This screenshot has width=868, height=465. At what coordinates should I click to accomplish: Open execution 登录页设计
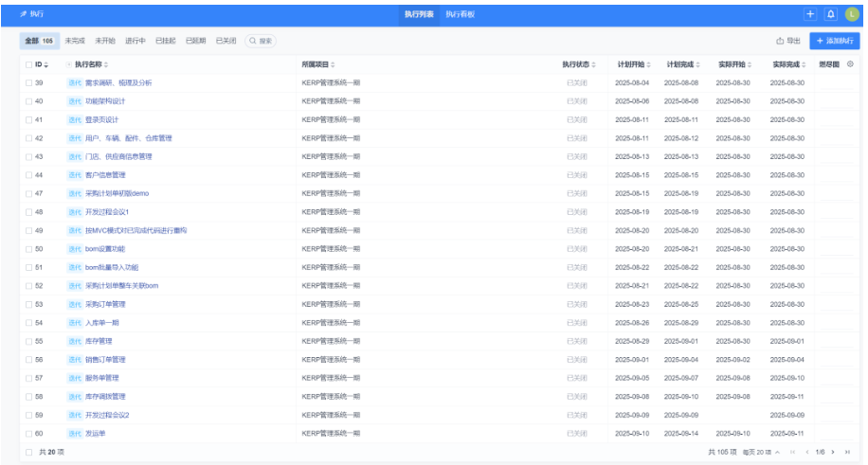101,119
